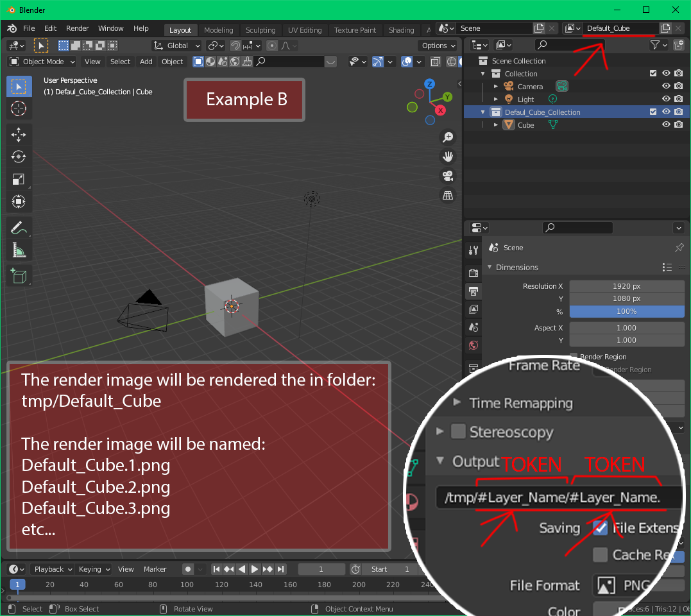Hide the Cube object in viewport

(x=666, y=124)
